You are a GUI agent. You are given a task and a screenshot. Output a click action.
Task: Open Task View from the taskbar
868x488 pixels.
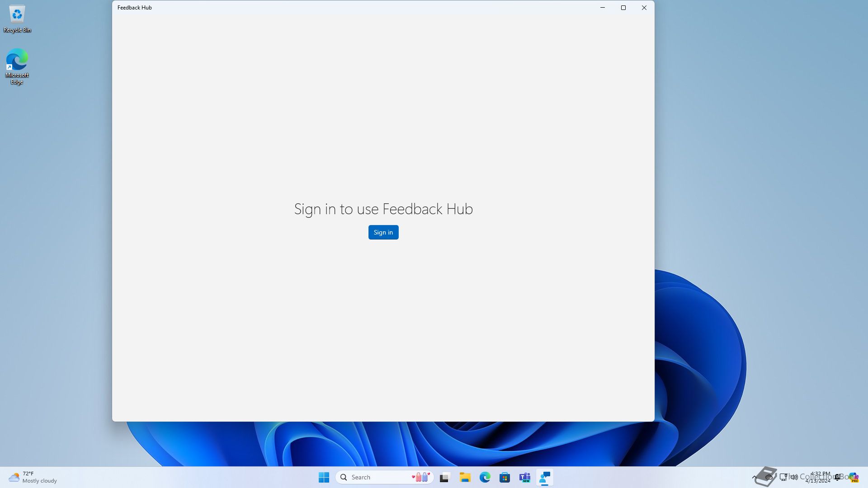pos(445,477)
